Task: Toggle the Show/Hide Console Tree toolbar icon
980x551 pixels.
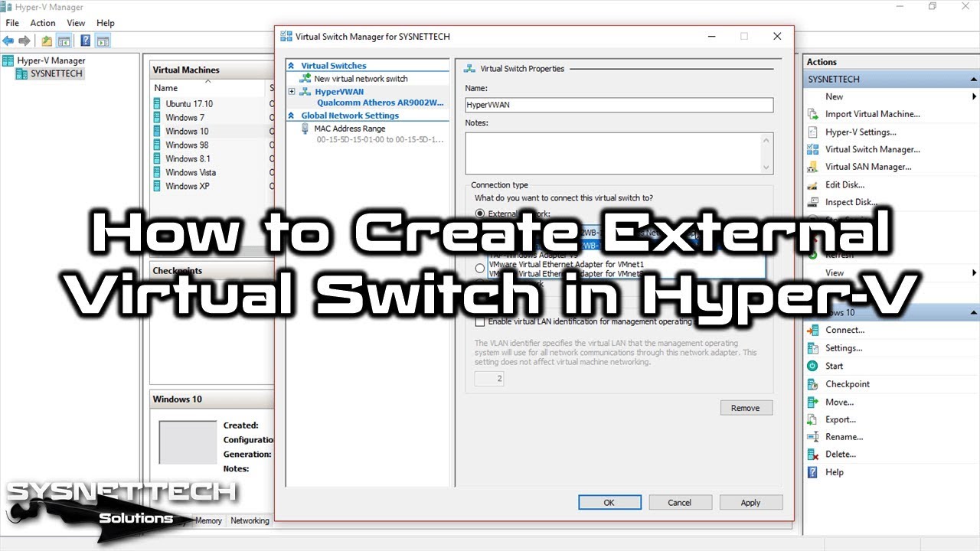Action: (x=65, y=41)
